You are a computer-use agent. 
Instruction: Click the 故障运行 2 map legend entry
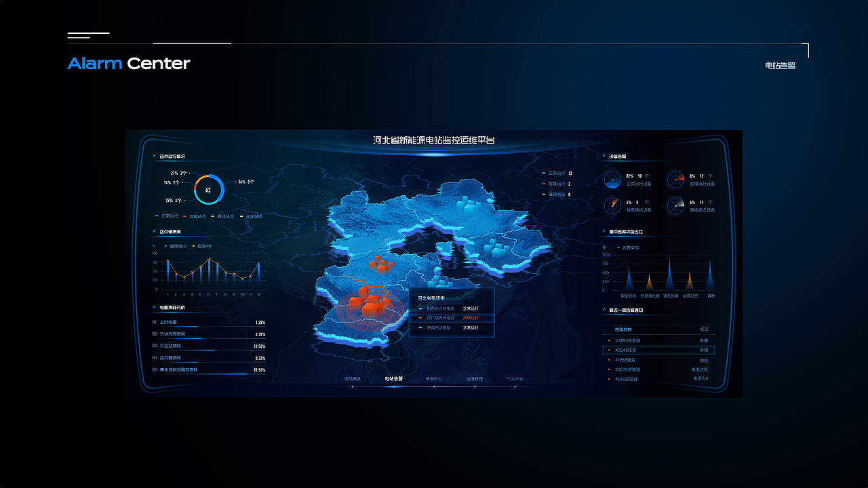tap(556, 184)
